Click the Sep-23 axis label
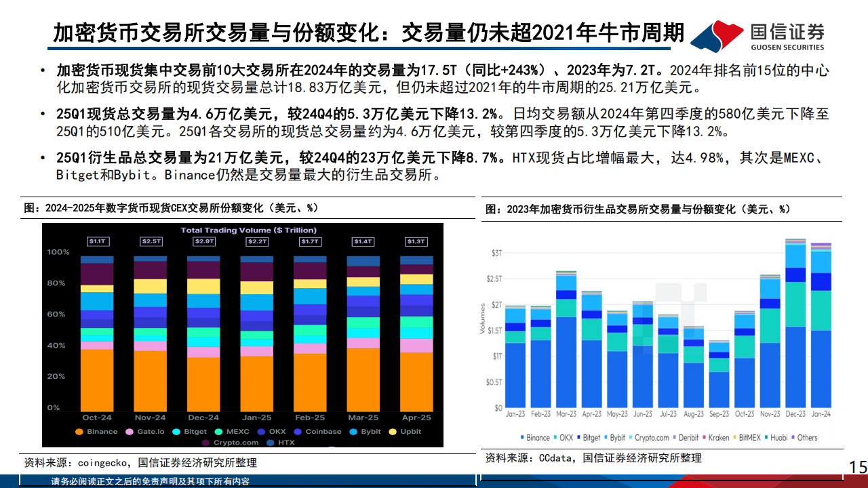Image resolution: width=868 pixels, height=488 pixels. click(719, 414)
